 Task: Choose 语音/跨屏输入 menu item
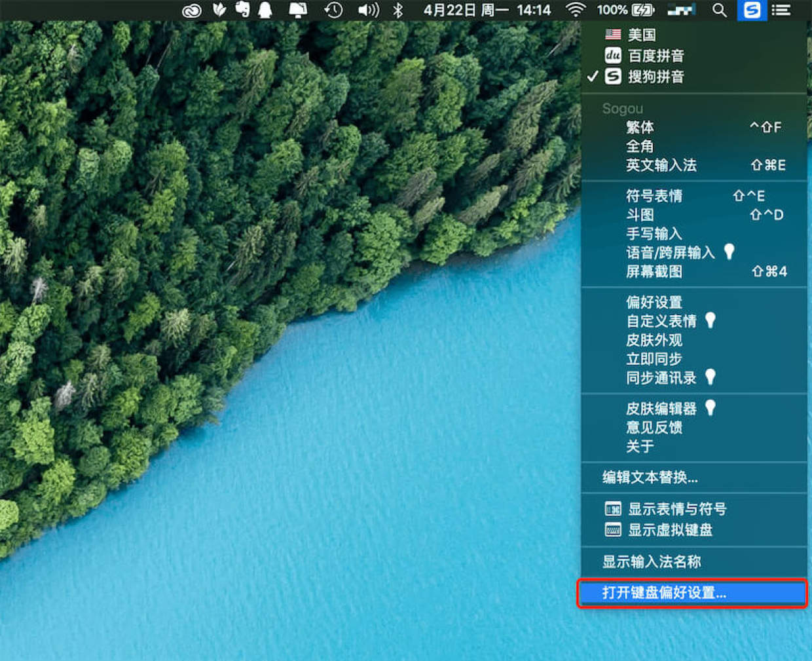coord(694,253)
